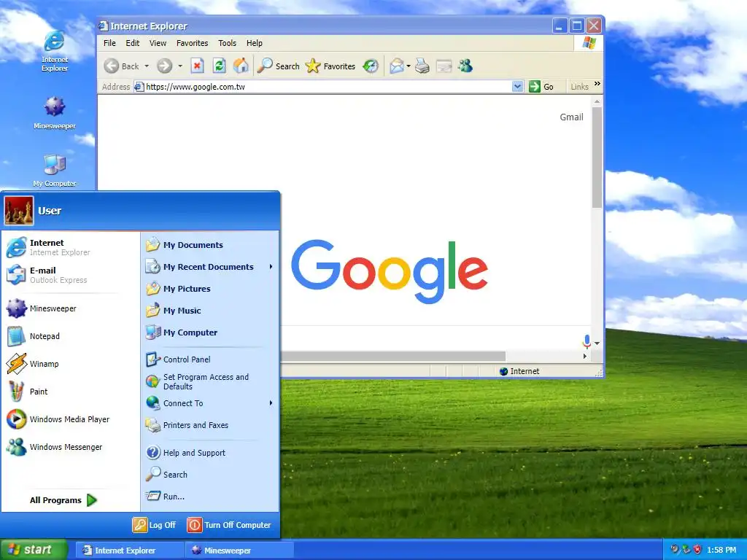
Task: Select the Internet Explorer desktop icon
Action: pyautogui.click(x=55, y=51)
